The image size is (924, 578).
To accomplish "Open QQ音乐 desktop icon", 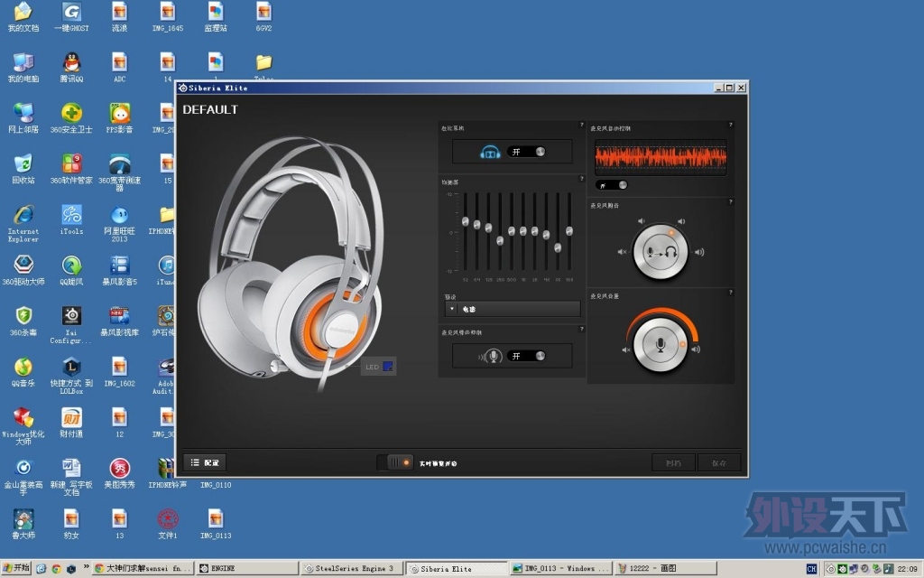I will click(x=23, y=371).
